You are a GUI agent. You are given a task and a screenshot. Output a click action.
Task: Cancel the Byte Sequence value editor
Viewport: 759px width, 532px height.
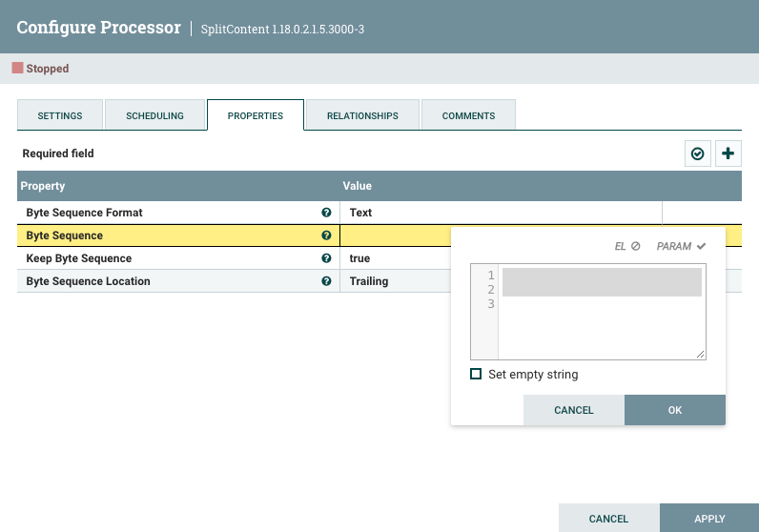point(574,410)
